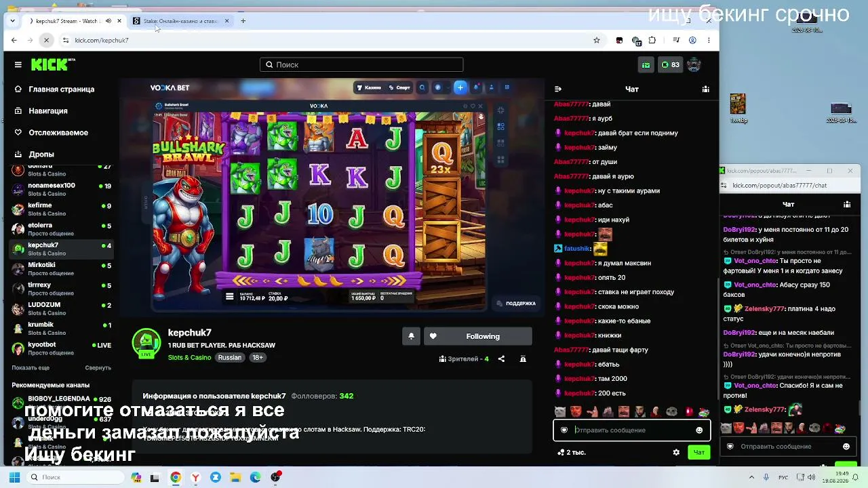The image size is (868, 488).
Task: Open tirrrexy channel in sidebar
Action: coord(61,289)
